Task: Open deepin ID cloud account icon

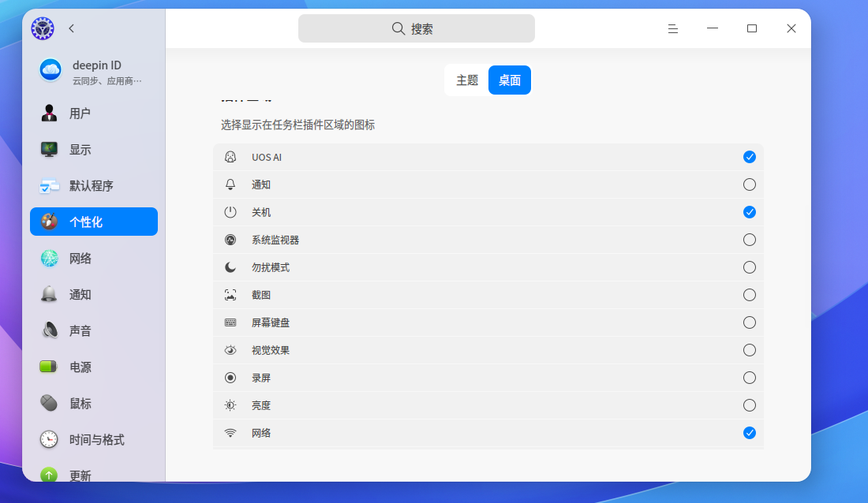Action: point(51,70)
